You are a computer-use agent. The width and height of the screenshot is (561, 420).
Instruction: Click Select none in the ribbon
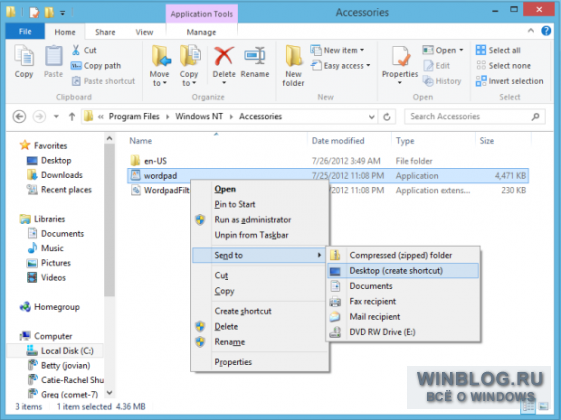click(x=503, y=66)
